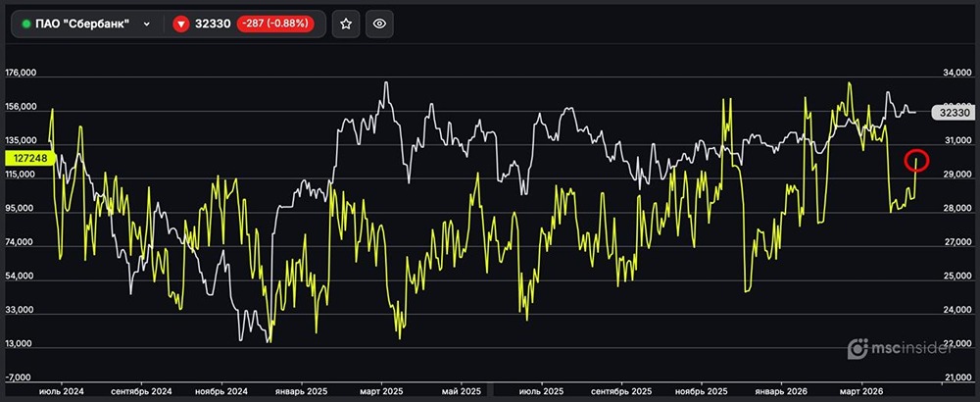Screen dimensions: 980x402
Task: Click the 74,000 left-axis label
Action: click(x=21, y=242)
